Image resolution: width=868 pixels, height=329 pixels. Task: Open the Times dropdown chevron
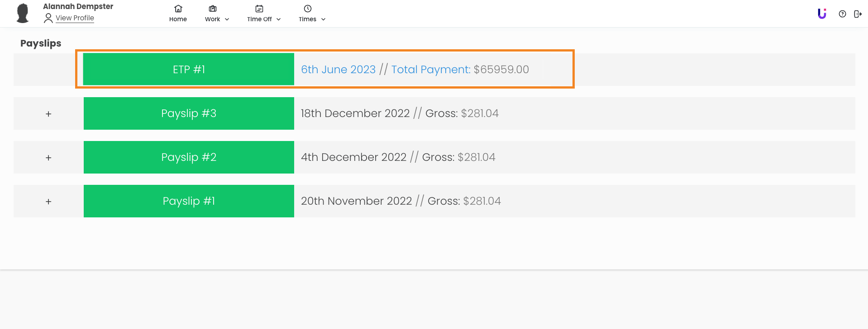[x=323, y=19]
